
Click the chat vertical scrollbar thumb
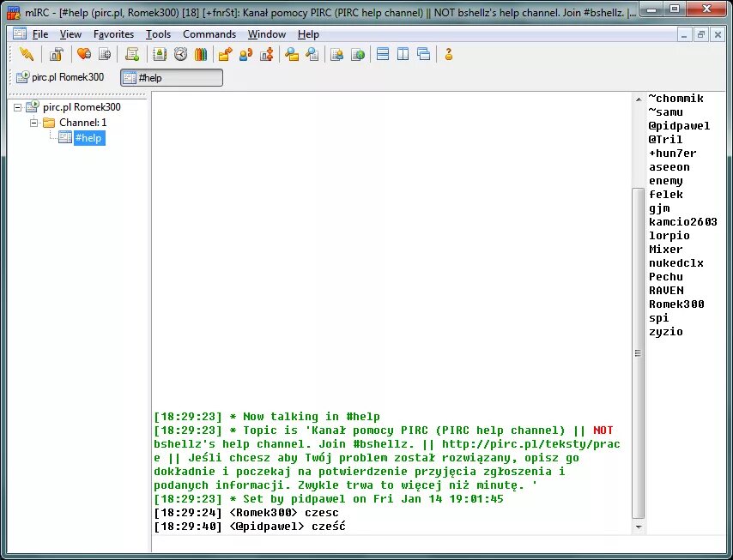pyautogui.click(x=638, y=353)
